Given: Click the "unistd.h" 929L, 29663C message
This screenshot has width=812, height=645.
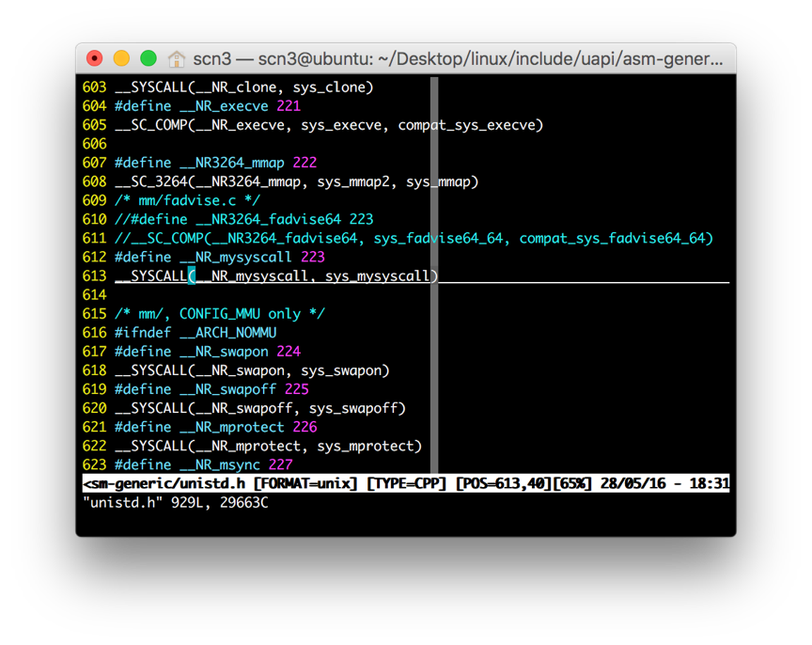Looking at the screenshot, I should click(176, 502).
